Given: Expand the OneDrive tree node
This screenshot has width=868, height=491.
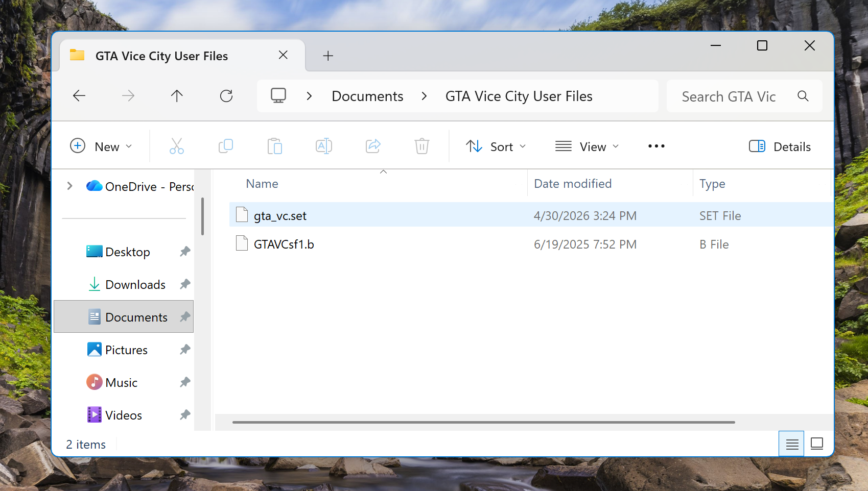Looking at the screenshot, I should pos(70,186).
